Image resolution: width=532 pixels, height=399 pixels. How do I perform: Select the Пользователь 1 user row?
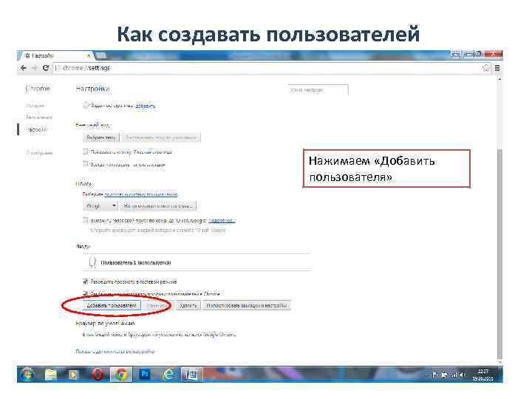197,262
